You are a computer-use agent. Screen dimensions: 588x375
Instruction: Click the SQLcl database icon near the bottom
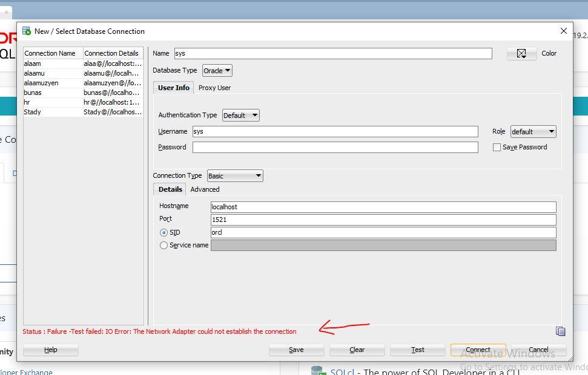pyautogui.click(x=317, y=368)
